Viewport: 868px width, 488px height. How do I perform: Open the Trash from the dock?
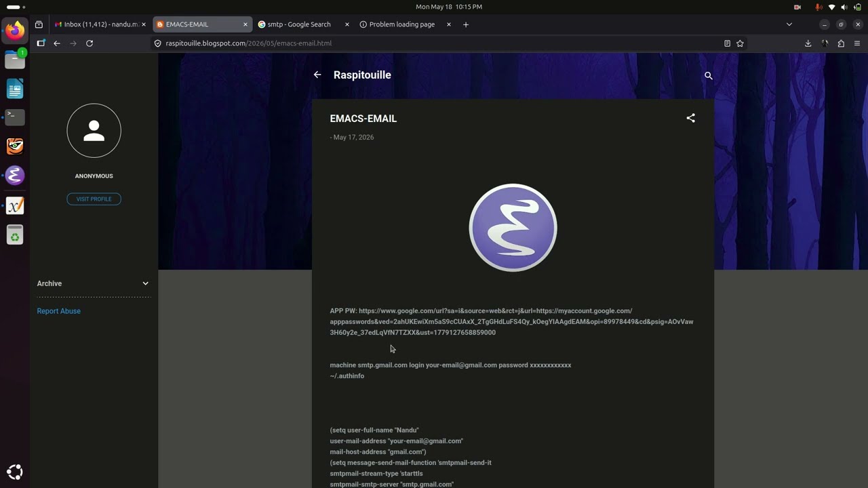coord(15,235)
